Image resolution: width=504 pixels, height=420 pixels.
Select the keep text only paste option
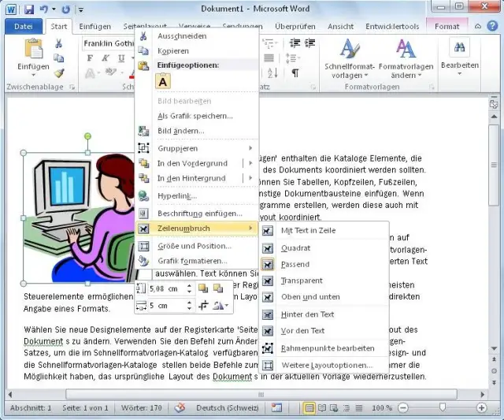pos(163,81)
